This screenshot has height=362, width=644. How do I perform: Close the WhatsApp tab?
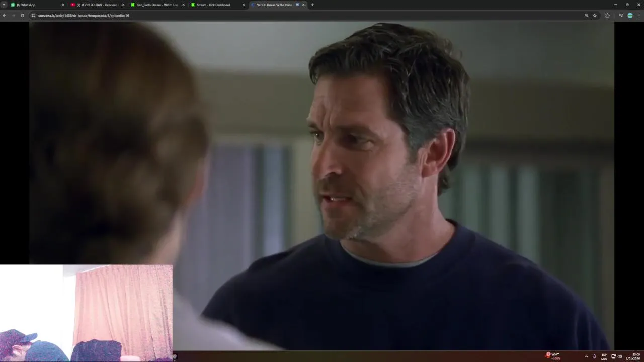[63, 5]
